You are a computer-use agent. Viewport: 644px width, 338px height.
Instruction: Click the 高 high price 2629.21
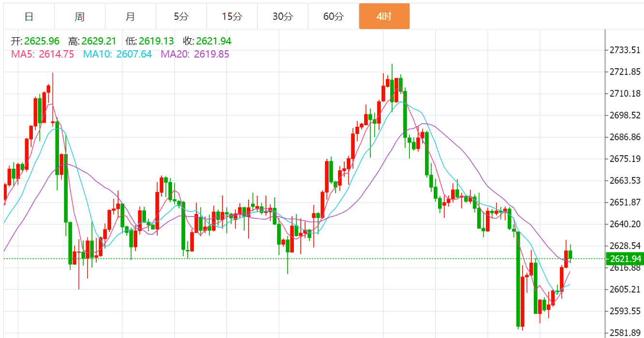(x=99, y=42)
